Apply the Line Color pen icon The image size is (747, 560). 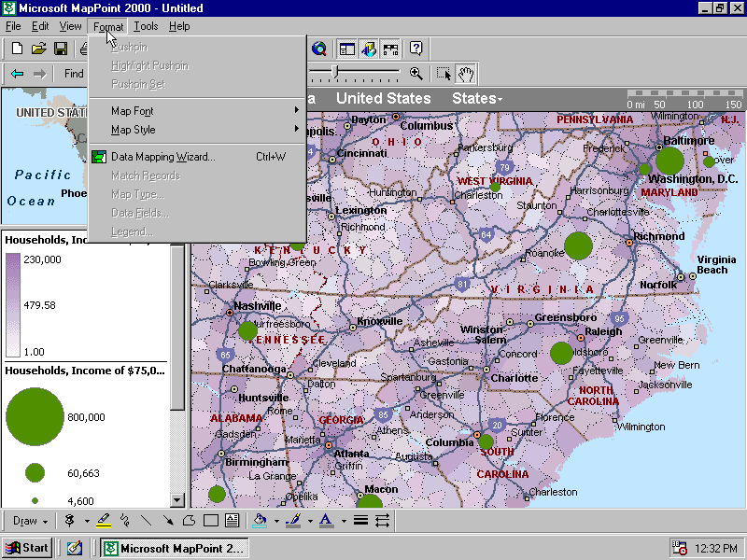tap(293, 521)
